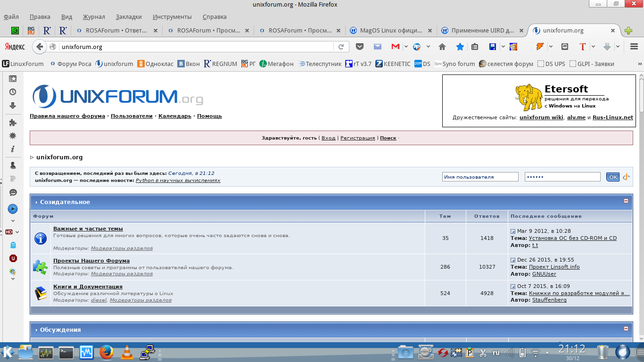The image size is (644, 362).
Task: Collapse the Созидательное category
Action: (x=626, y=201)
